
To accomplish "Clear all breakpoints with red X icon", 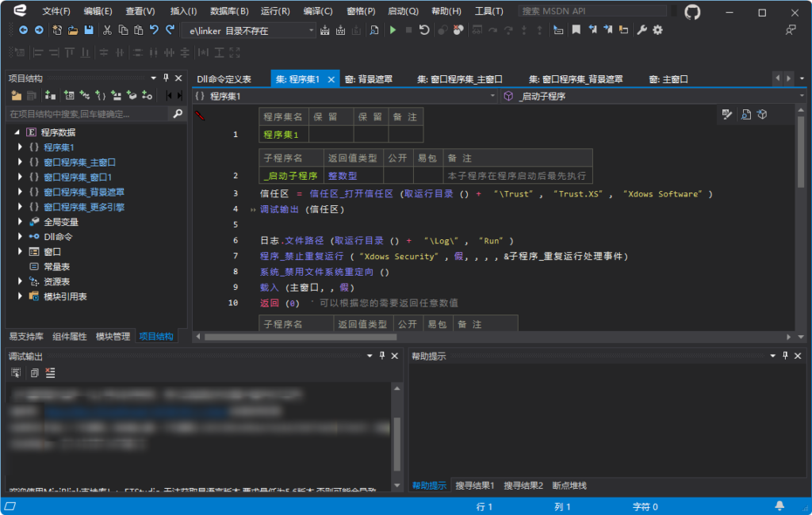I will click(458, 31).
